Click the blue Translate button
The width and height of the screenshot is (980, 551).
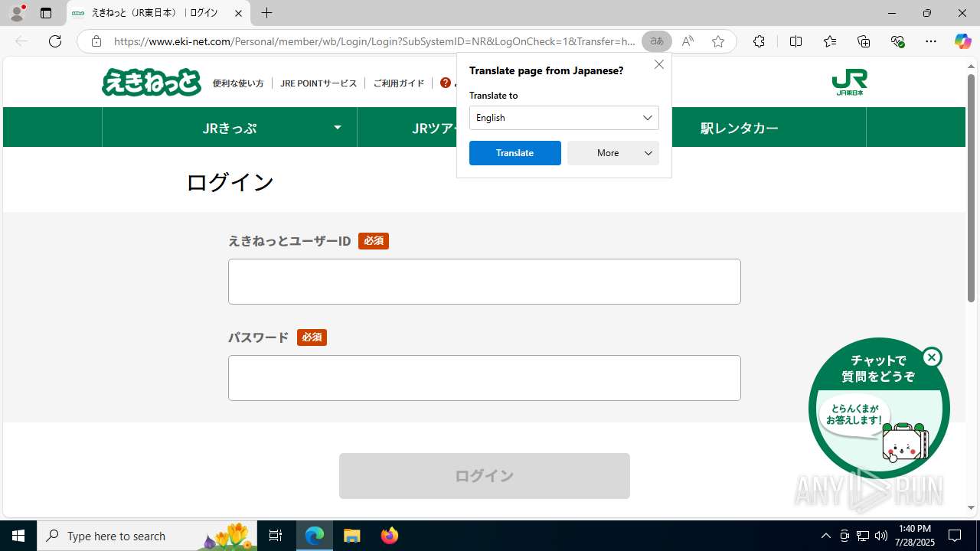coord(515,153)
